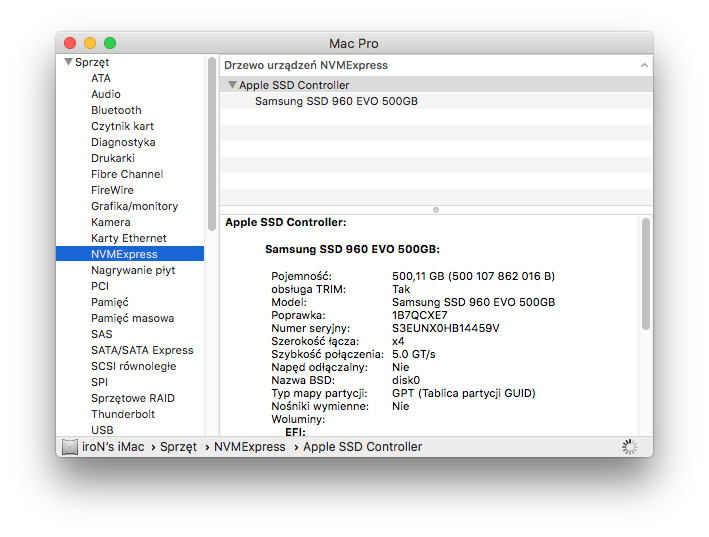The height and width of the screenshot is (537, 709).
Task: Open Fibre Channel section
Action: 127,174
